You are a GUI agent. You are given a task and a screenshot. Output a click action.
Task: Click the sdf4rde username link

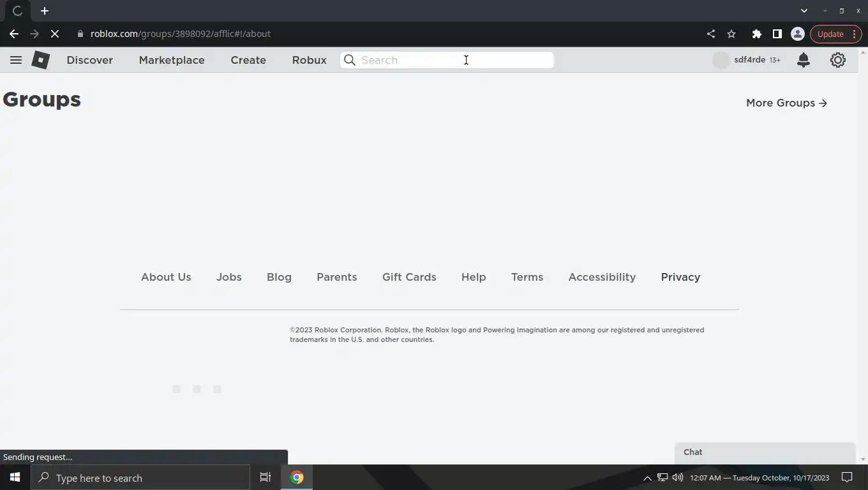[750, 60]
